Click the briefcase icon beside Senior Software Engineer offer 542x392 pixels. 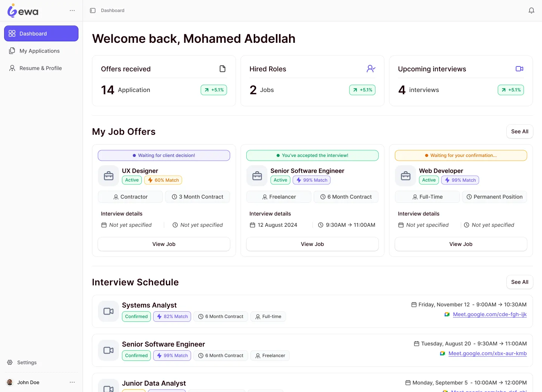point(257,176)
